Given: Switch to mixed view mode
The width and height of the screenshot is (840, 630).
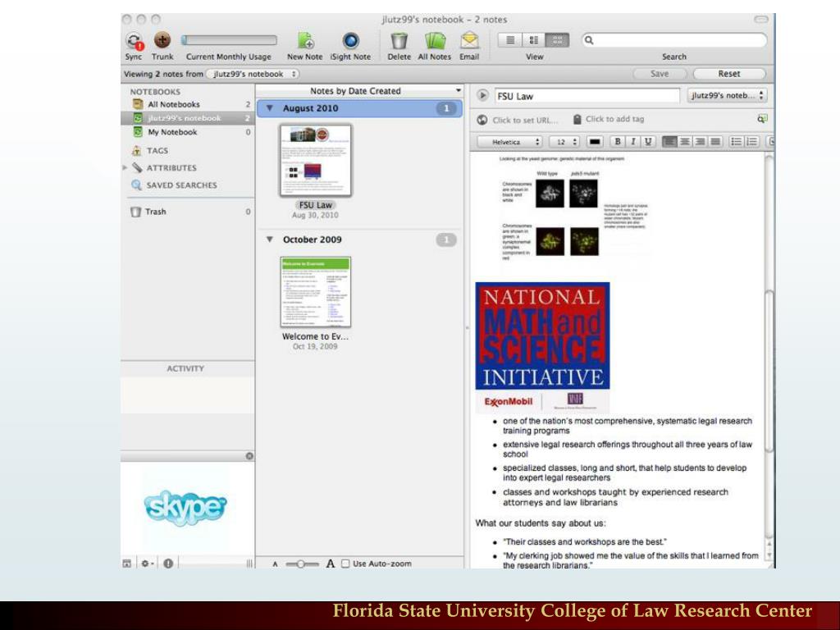Looking at the screenshot, I should [533, 40].
